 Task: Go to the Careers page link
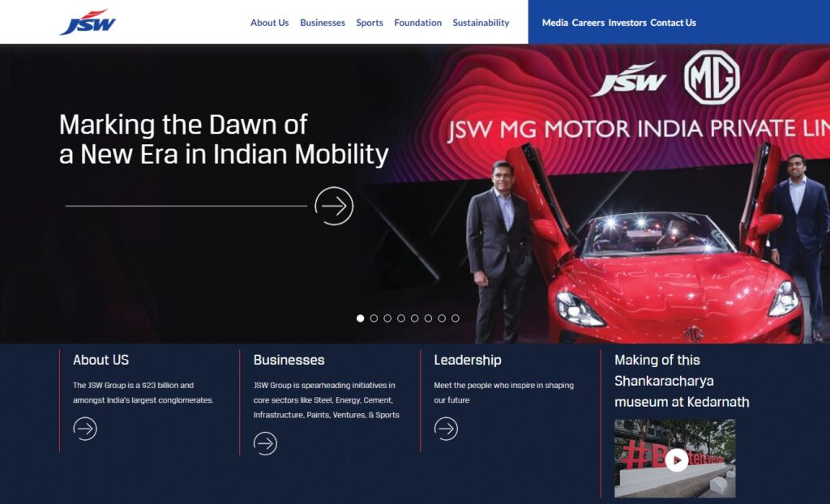pos(588,23)
